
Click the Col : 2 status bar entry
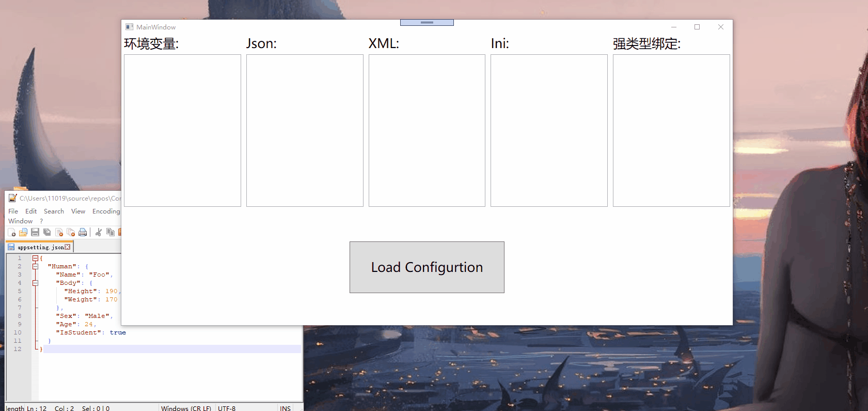(x=65, y=408)
